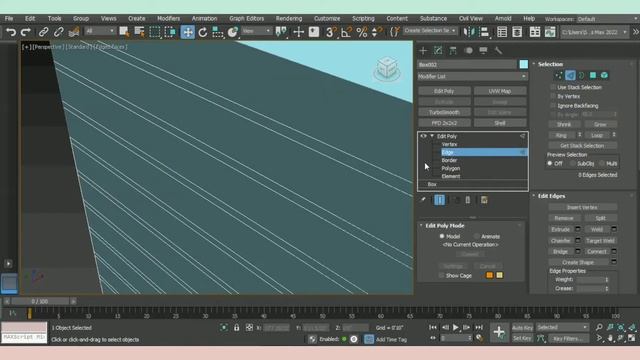
Task: Open the Modifier List dropdown
Action: [472, 76]
